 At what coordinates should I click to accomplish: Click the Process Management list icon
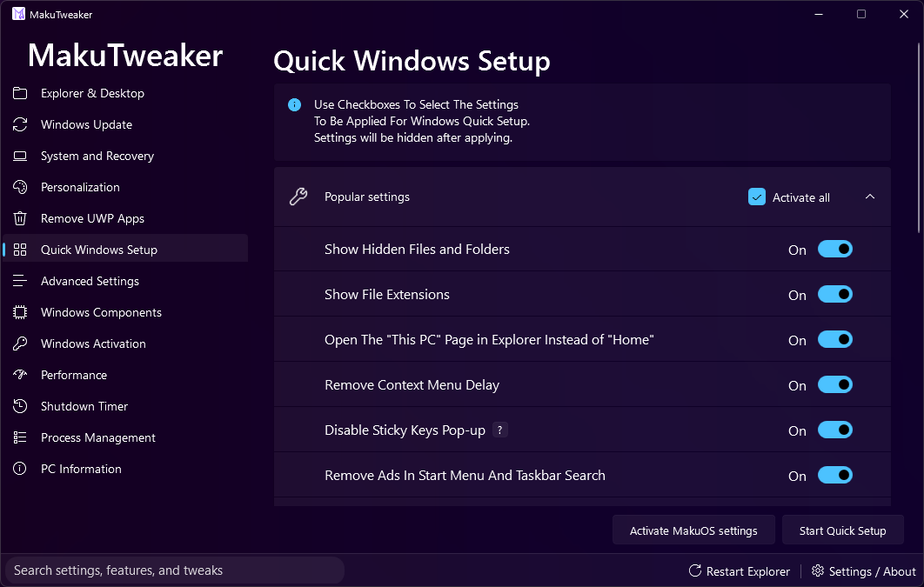(x=20, y=437)
